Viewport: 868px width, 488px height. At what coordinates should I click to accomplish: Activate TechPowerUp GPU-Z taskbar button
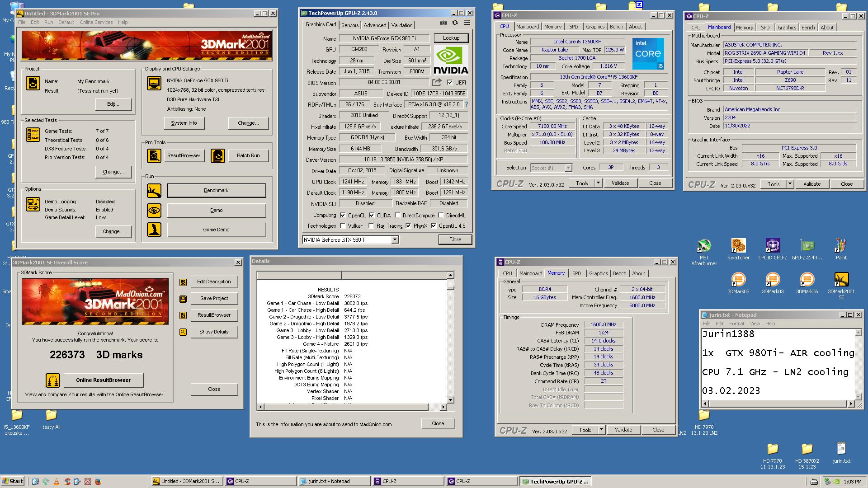point(555,481)
